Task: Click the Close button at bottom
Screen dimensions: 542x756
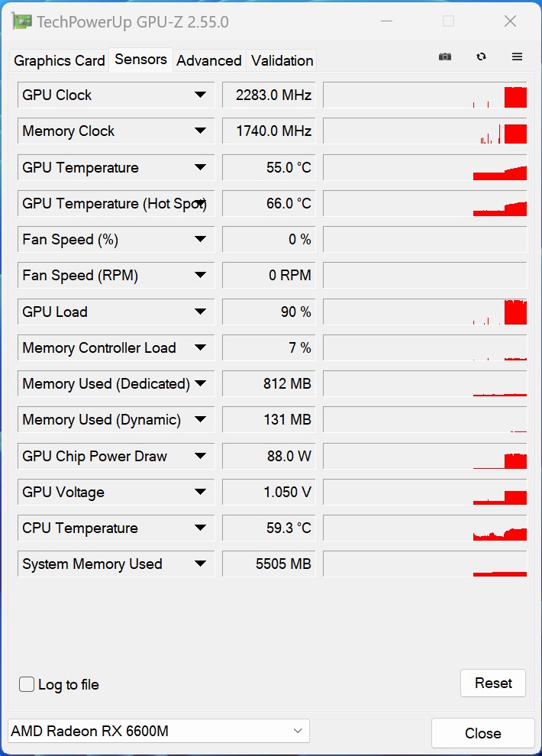Action: coord(482,733)
